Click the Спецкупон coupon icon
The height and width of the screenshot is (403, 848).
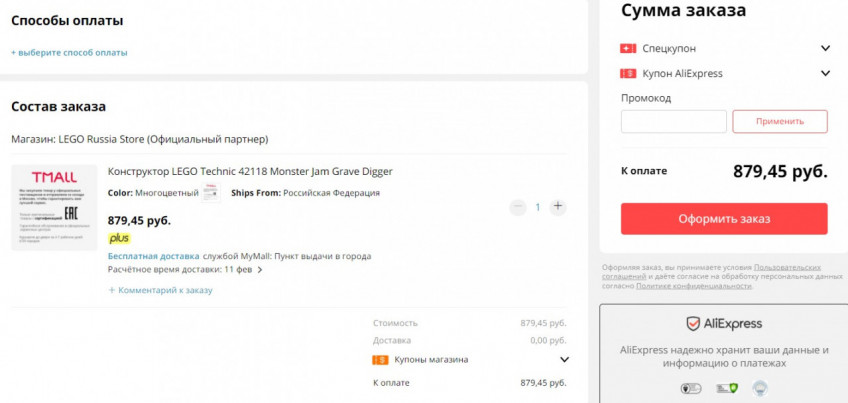coord(628,48)
